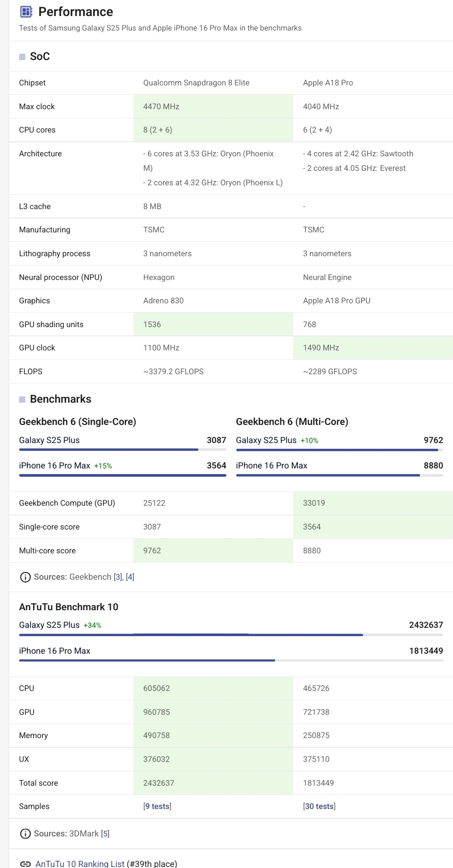The image size is (453, 868).
Task: Click the iPhone 16 Pro Max multi-core score bar
Action: [339, 475]
